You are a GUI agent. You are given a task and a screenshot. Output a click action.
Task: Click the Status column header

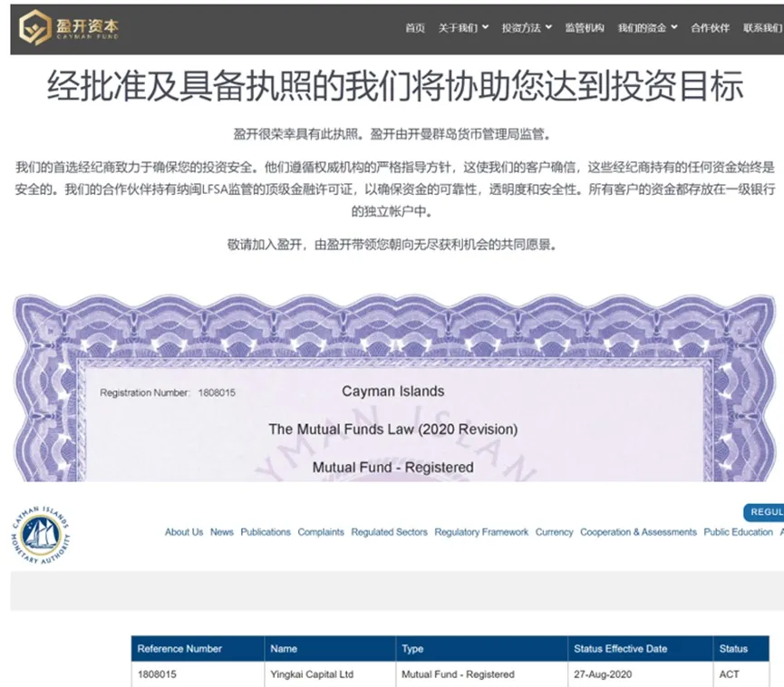pos(741,649)
